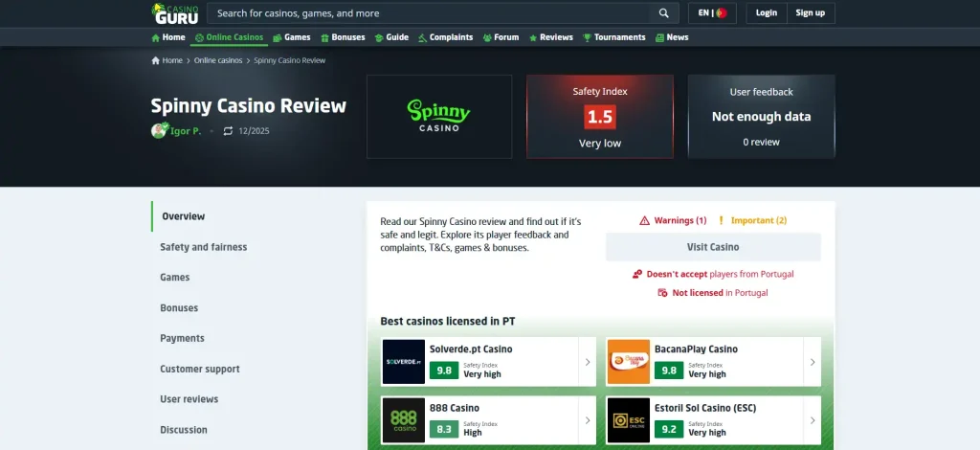The width and height of the screenshot is (980, 450).
Task: Open the EN language selector
Action: click(x=712, y=13)
